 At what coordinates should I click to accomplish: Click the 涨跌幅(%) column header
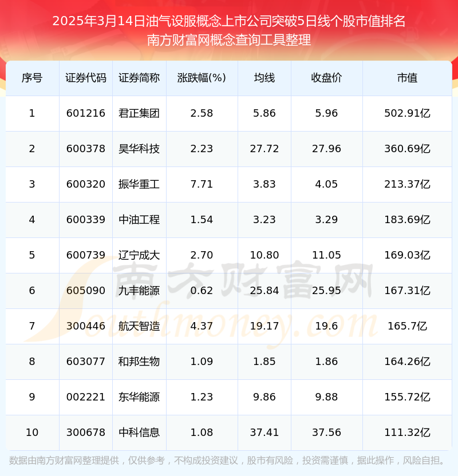coord(202,78)
